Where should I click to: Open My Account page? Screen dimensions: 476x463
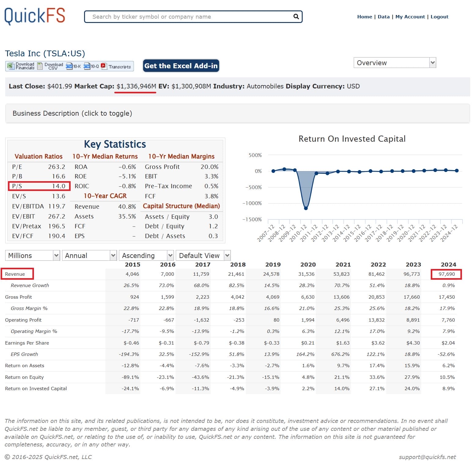410,17
